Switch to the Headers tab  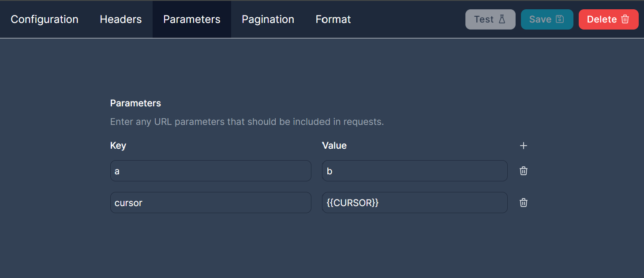pos(121,19)
